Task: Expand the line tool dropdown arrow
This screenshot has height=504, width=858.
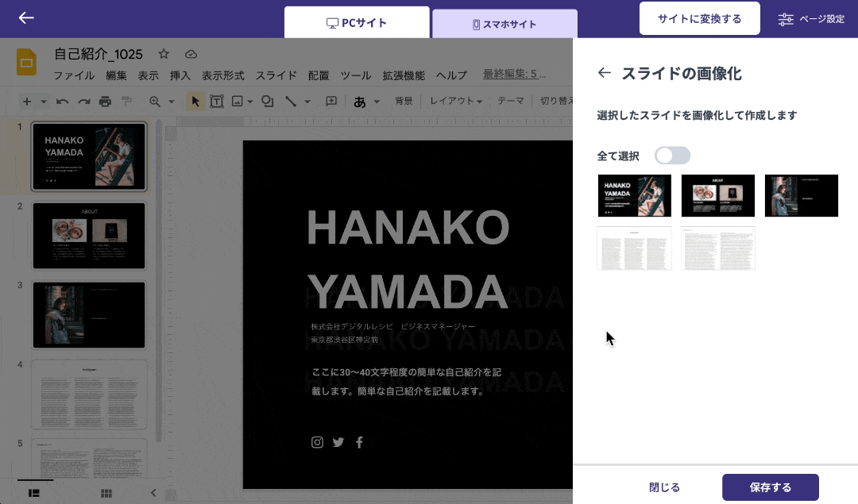Action: [307, 102]
